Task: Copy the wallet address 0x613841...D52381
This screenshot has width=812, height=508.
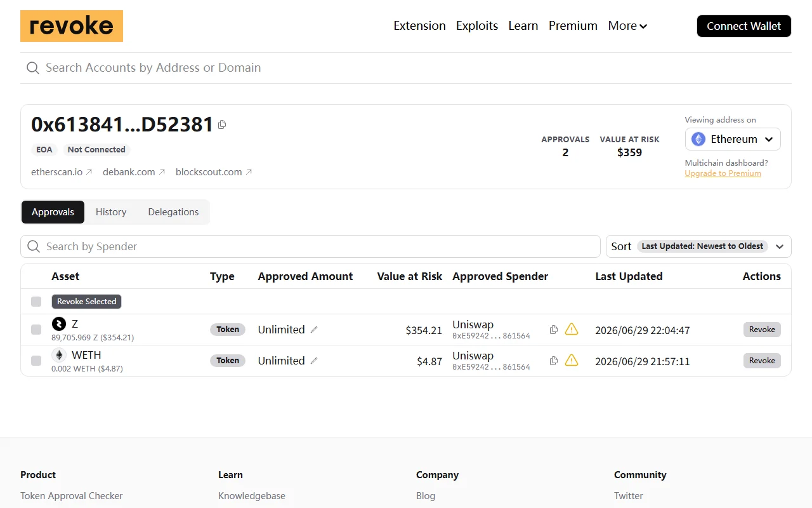Action: coord(222,124)
